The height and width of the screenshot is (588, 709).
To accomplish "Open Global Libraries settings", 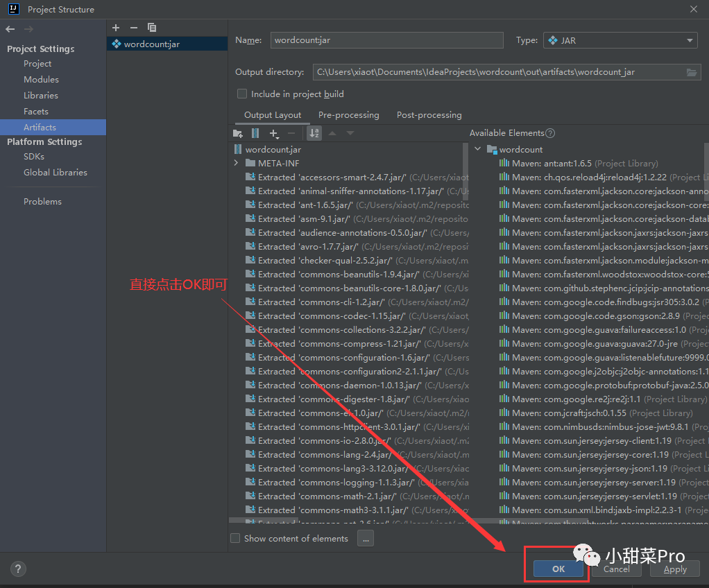I will (55, 173).
